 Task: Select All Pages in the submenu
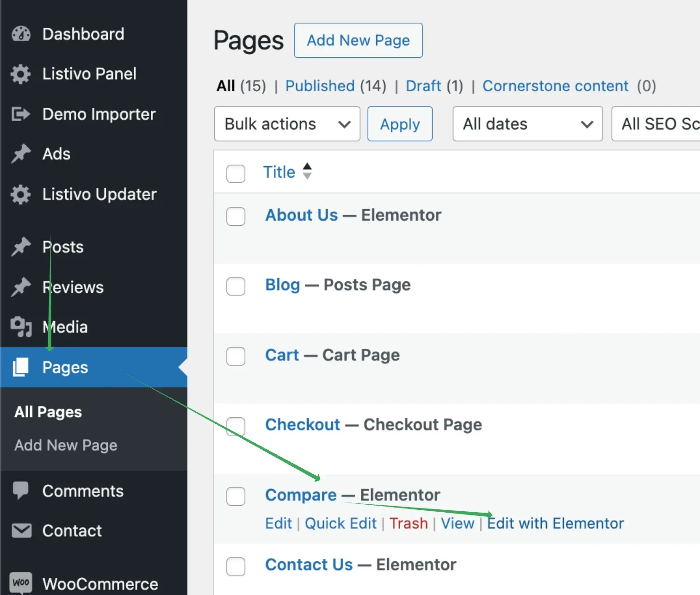tap(48, 412)
